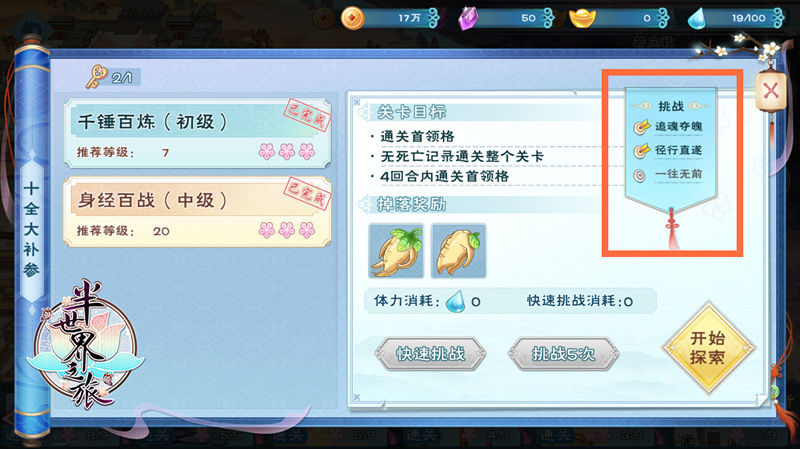Tap the blue stamina droplet icon in top bar
This screenshot has width=800, height=449.
[x=697, y=19]
